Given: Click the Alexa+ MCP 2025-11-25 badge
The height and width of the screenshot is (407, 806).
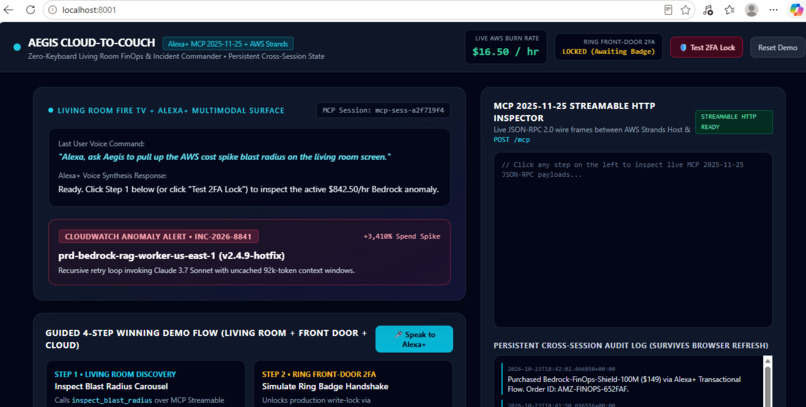Looking at the screenshot, I should point(228,44).
